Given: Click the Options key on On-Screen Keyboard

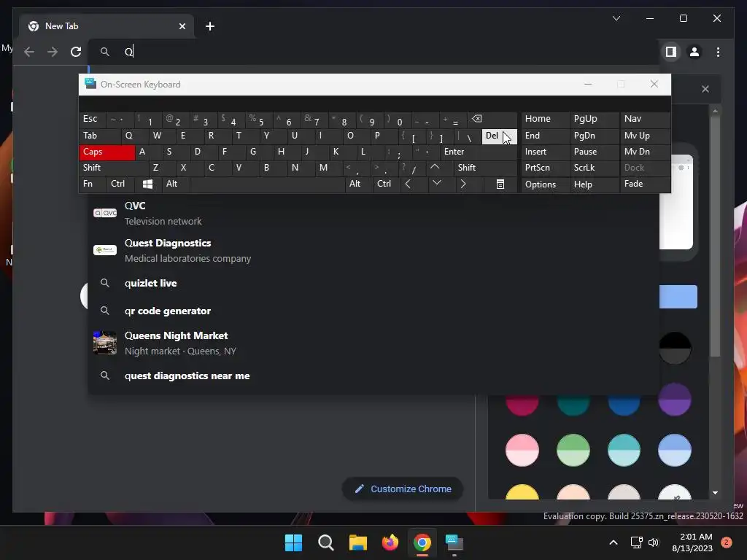Looking at the screenshot, I should (x=545, y=184).
